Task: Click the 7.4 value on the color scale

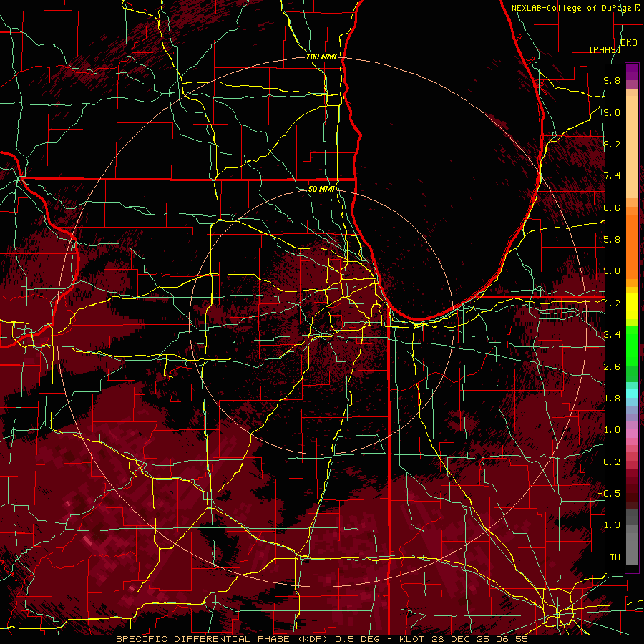Action: (x=612, y=176)
